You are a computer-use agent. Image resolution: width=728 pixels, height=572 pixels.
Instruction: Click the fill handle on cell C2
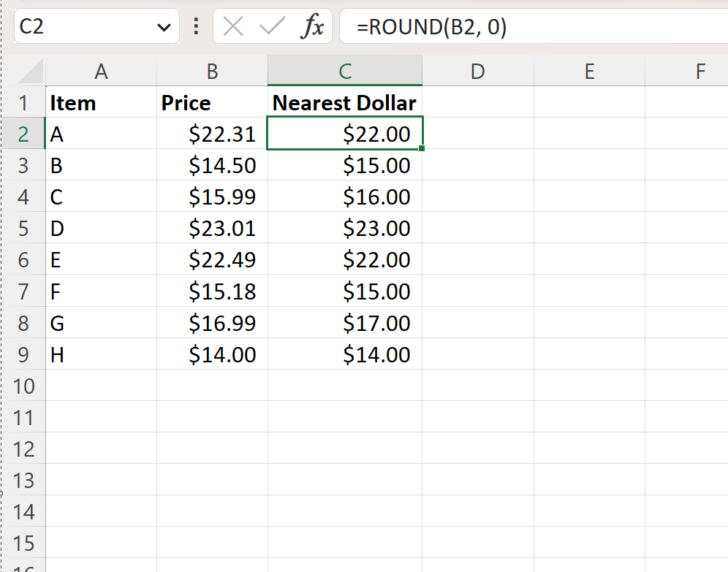[x=422, y=148]
